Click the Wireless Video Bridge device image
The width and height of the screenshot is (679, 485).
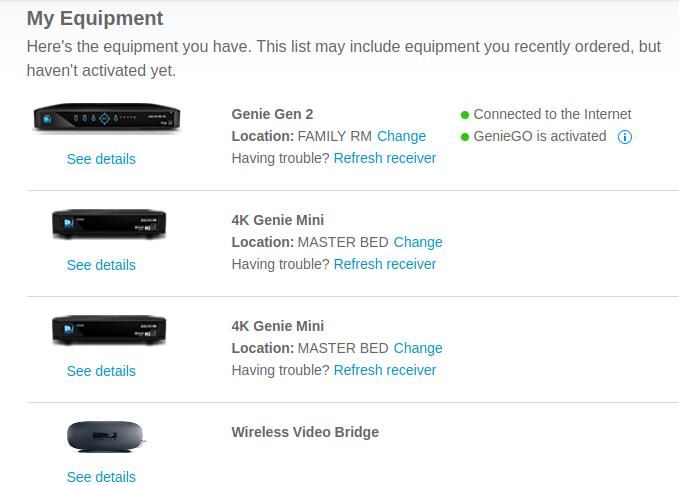coord(105,436)
